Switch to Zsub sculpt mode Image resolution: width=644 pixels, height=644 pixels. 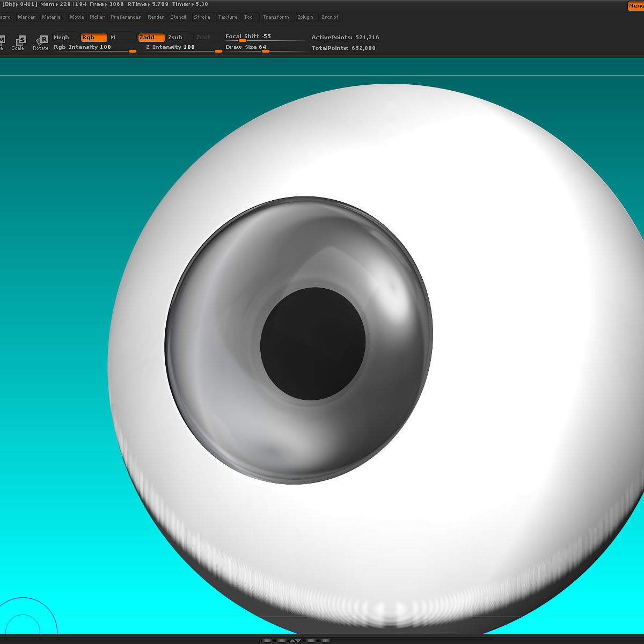(x=178, y=38)
